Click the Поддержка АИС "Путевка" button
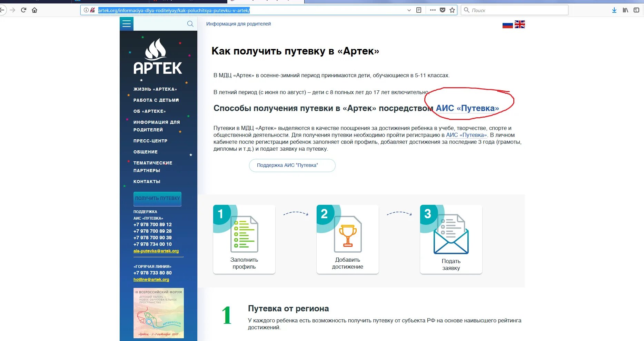This screenshot has height=341, width=644. click(x=292, y=165)
